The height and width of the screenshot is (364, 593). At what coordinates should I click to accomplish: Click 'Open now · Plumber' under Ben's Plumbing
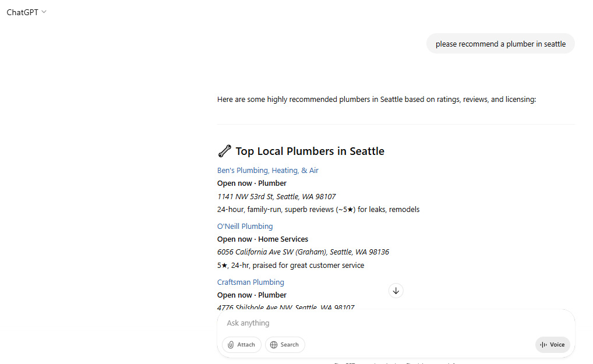click(x=252, y=183)
